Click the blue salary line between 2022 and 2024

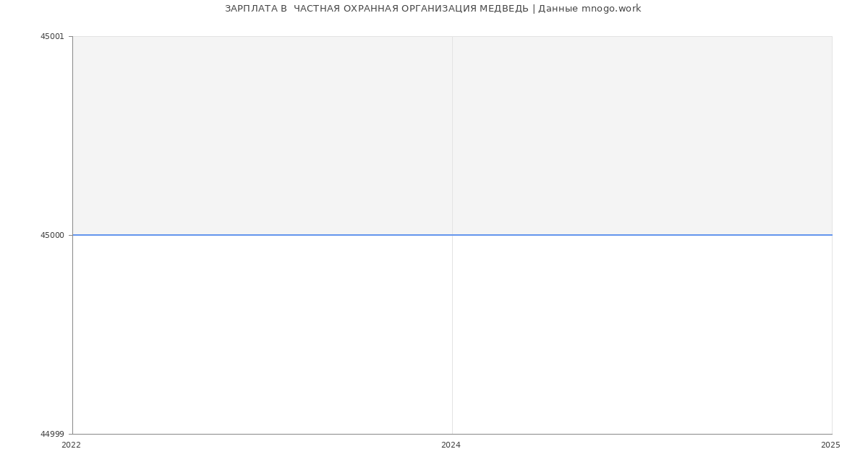[260, 235]
